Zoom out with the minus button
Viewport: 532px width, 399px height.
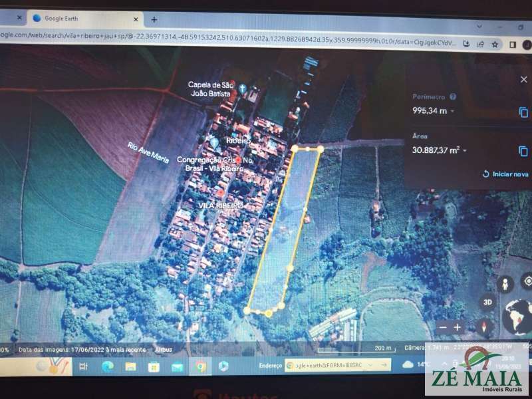[443, 327]
